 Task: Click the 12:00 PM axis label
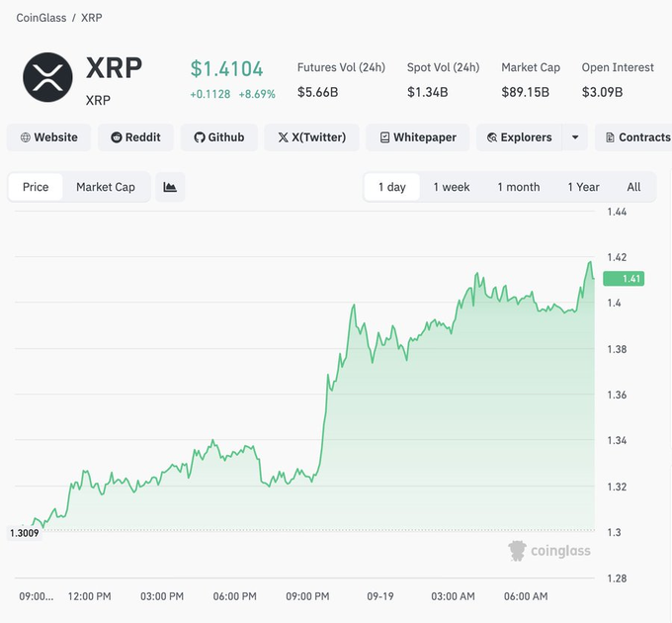click(x=89, y=596)
